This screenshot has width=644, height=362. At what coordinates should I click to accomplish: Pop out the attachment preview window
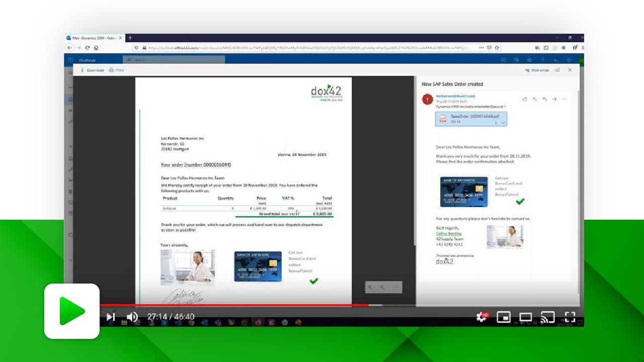[x=558, y=70]
